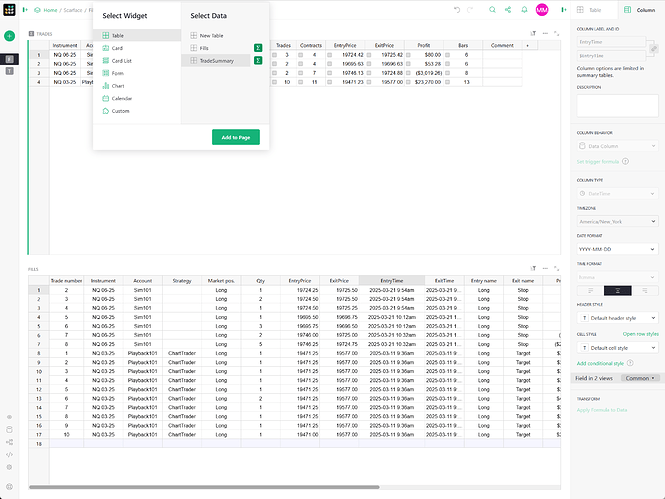Open notifications bell icon
The image size is (665, 499).
coord(524,9)
